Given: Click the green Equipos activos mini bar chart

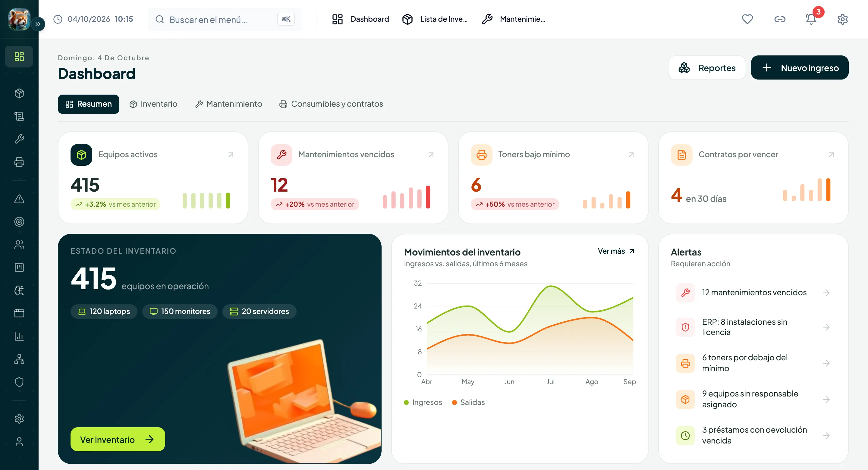Looking at the screenshot, I should 206,200.
